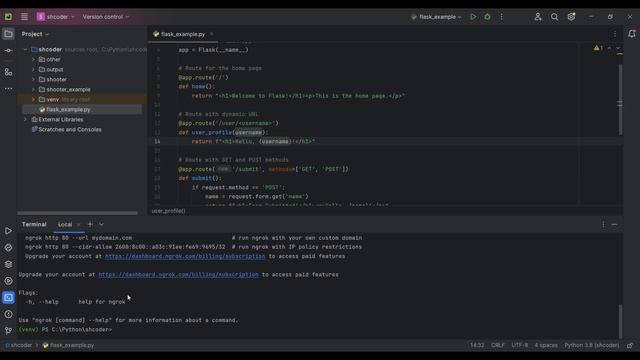Open Version control dropdown
The width and height of the screenshot is (640, 360).
(x=105, y=17)
